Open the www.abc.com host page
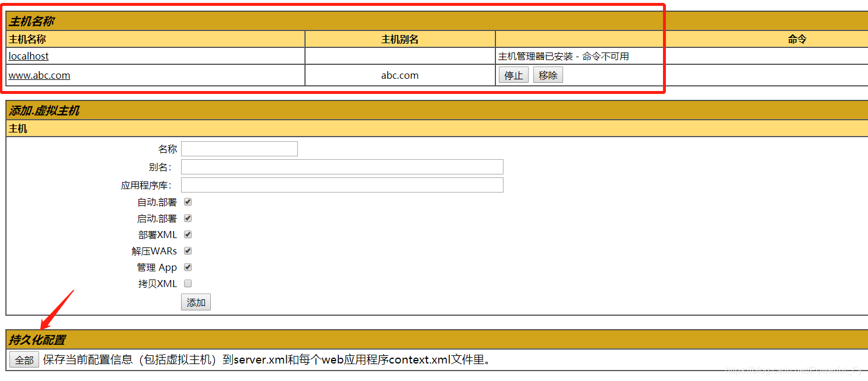 click(39, 75)
